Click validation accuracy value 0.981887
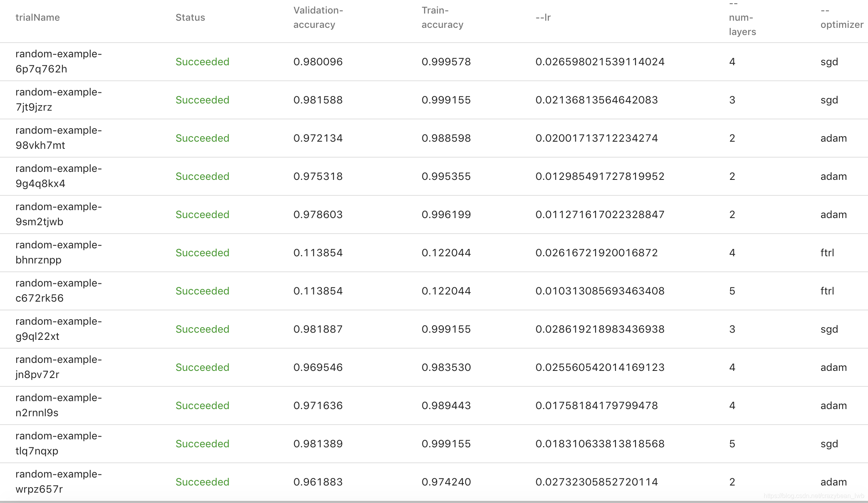The width and height of the screenshot is (868, 503). (x=318, y=329)
